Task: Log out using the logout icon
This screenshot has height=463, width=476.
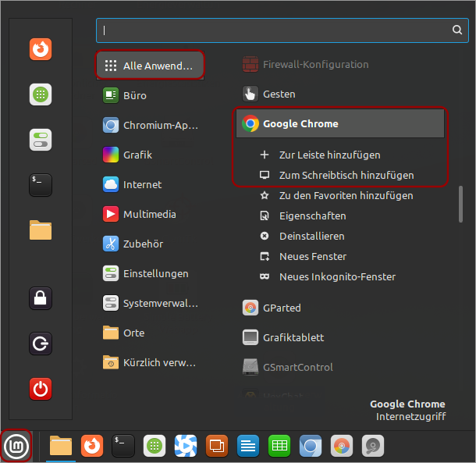Action: click(41, 344)
